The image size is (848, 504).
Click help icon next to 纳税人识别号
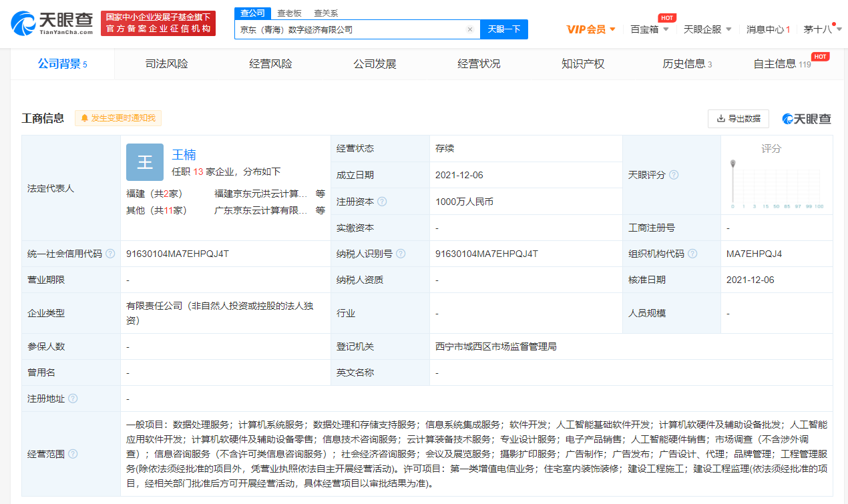(x=401, y=254)
